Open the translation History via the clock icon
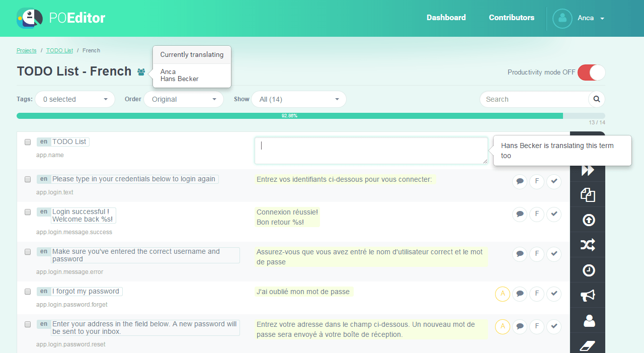The width and height of the screenshot is (644, 353). pyautogui.click(x=587, y=269)
